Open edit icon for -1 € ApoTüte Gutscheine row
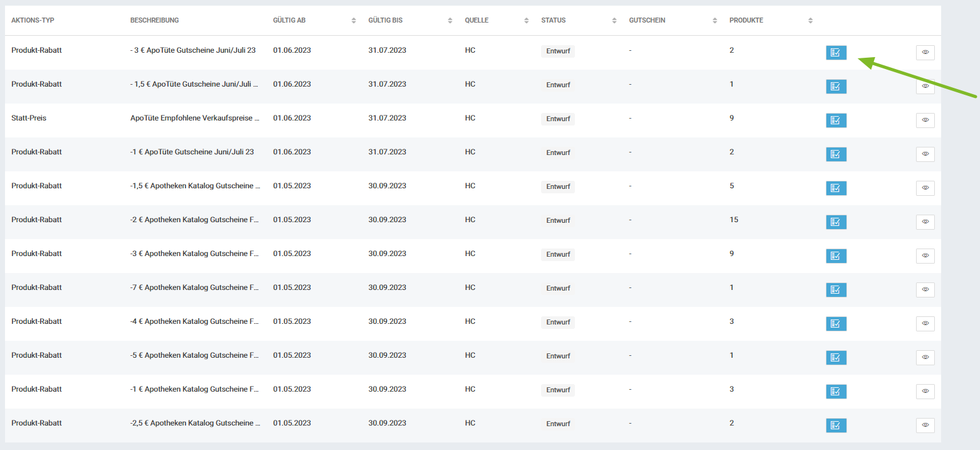The width and height of the screenshot is (980, 450). (x=836, y=154)
